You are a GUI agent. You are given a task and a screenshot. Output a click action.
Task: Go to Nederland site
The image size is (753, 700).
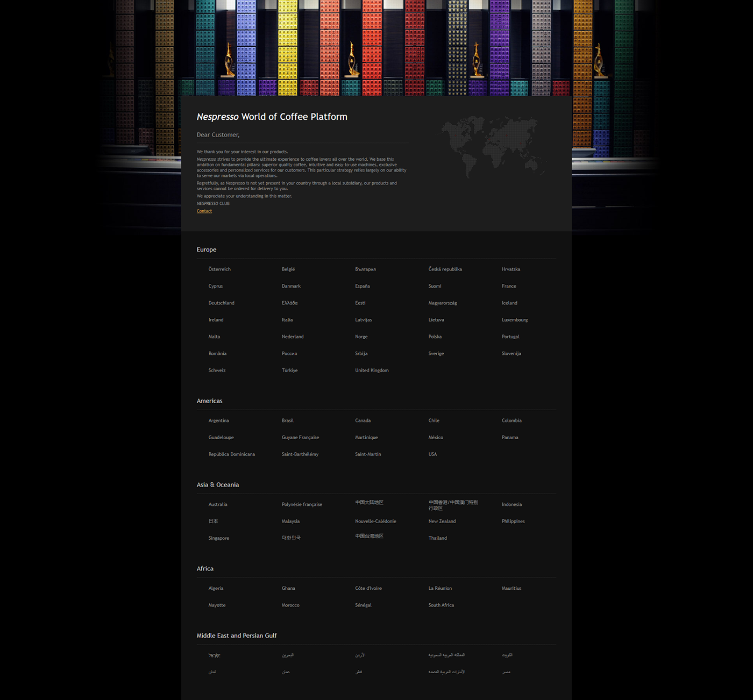tap(293, 337)
